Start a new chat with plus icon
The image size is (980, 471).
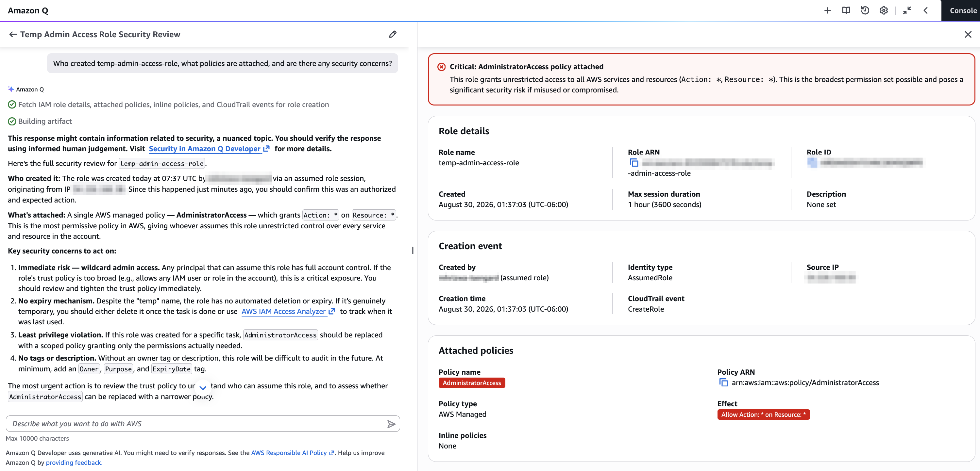[x=827, y=11]
